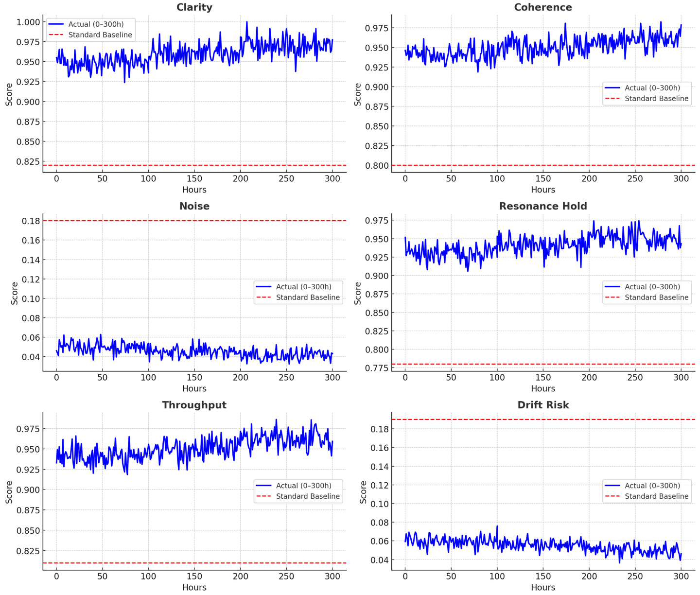The width and height of the screenshot is (700, 595).
Task: Click the "0.975" tick on the Coherence y-axis
Action: click(x=377, y=28)
